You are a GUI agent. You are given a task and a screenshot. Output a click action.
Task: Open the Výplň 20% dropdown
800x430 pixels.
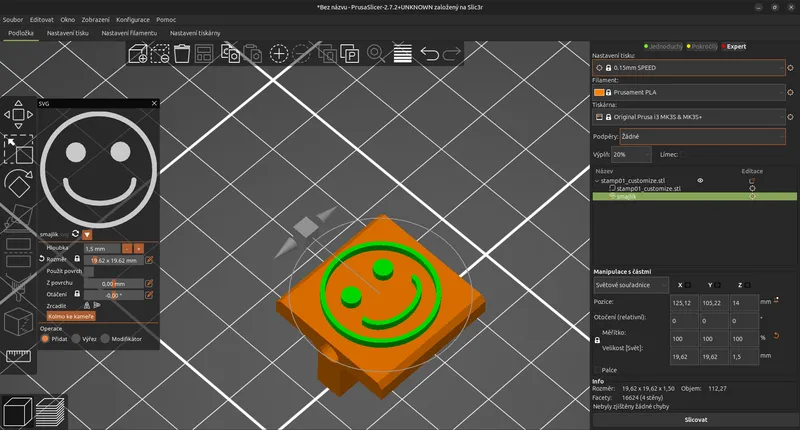(x=631, y=154)
